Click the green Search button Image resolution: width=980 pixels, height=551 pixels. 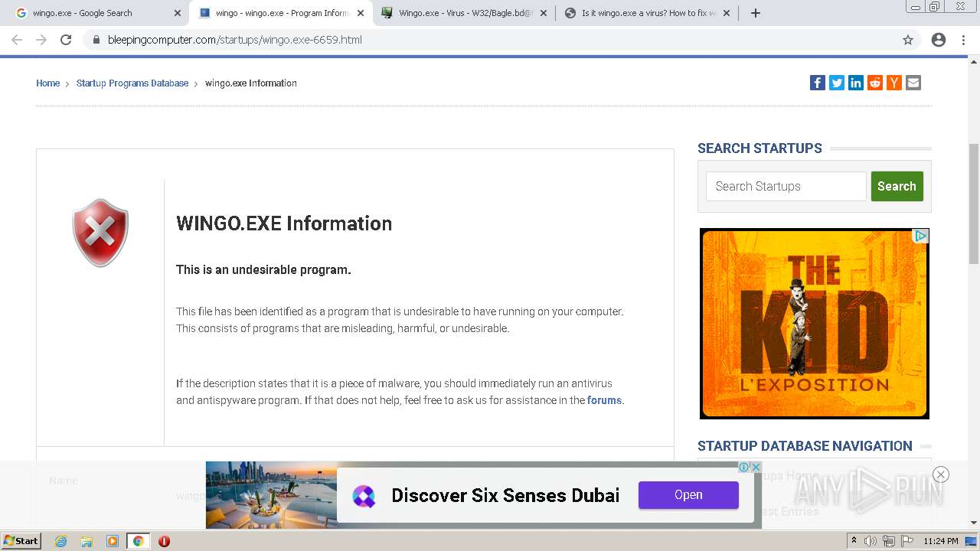pos(897,186)
